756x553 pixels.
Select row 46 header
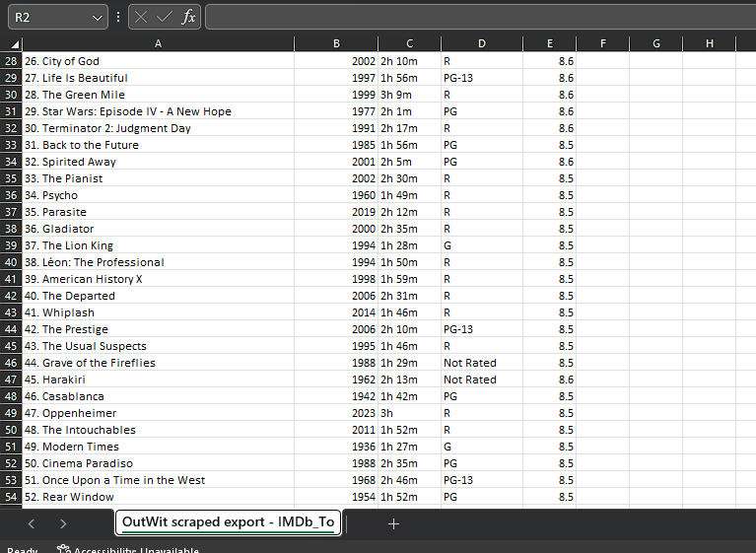tap(11, 363)
